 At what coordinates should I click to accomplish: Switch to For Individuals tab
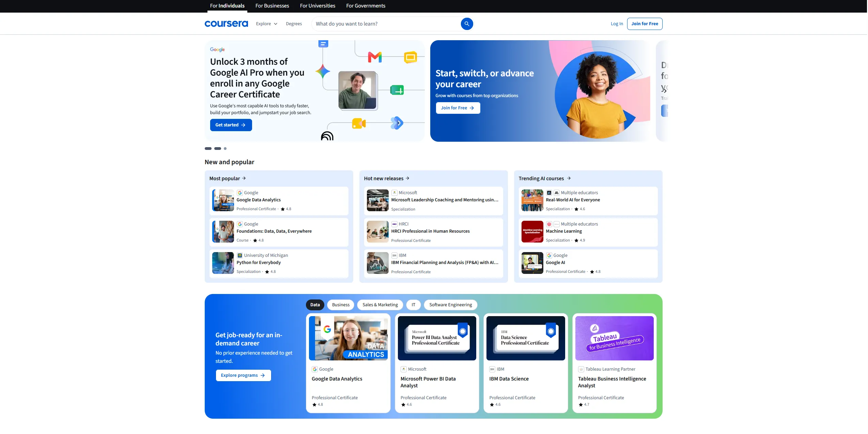[227, 6]
